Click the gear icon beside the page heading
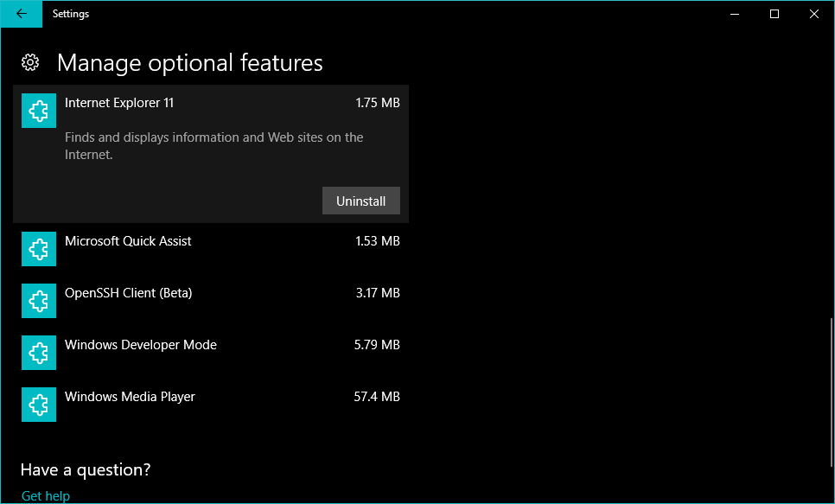 point(30,62)
